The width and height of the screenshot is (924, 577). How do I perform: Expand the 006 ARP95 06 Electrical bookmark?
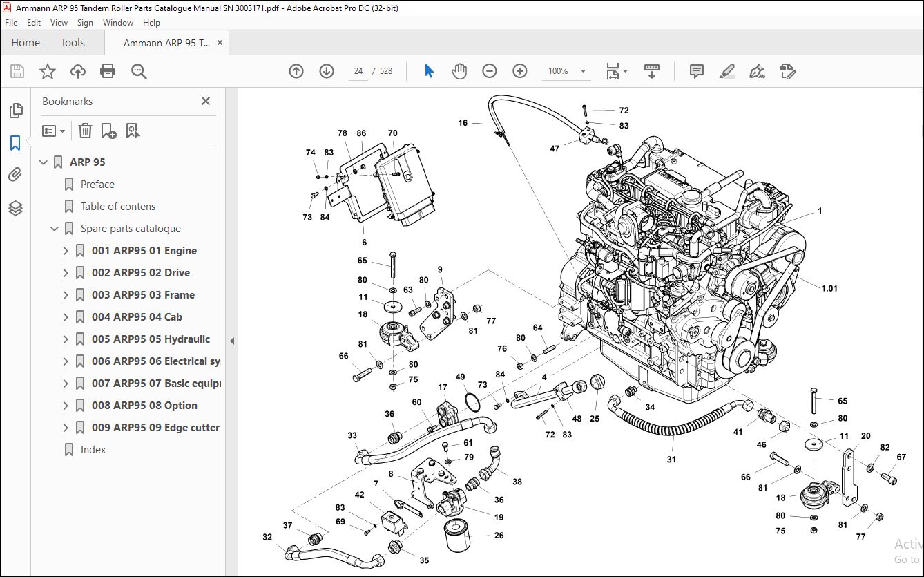(66, 361)
